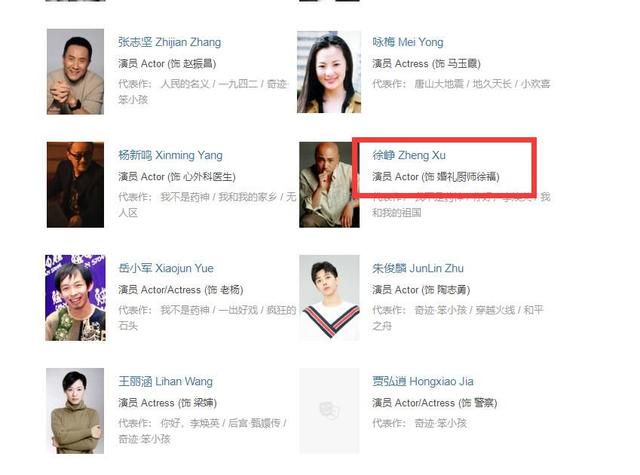Viewport: 640px width, 475px height.
Task: Open Zhijian Zhang's profile photo
Action: coord(75,71)
